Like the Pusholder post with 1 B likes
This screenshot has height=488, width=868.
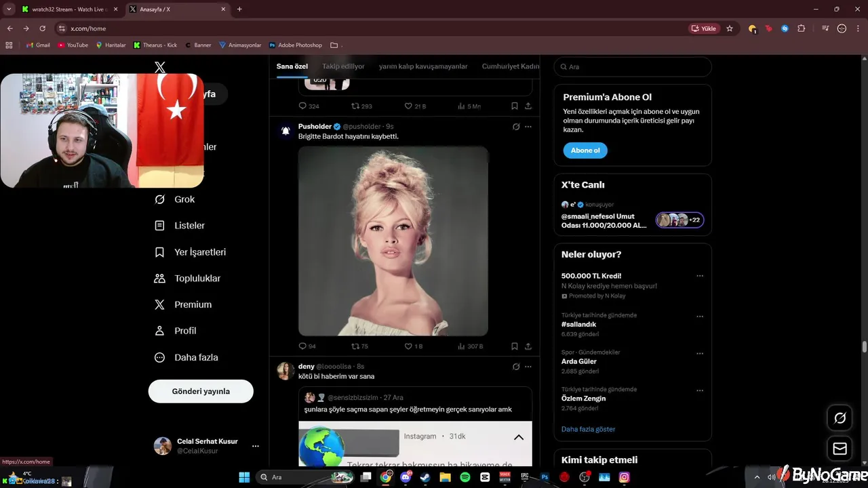[x=413, y=346]
